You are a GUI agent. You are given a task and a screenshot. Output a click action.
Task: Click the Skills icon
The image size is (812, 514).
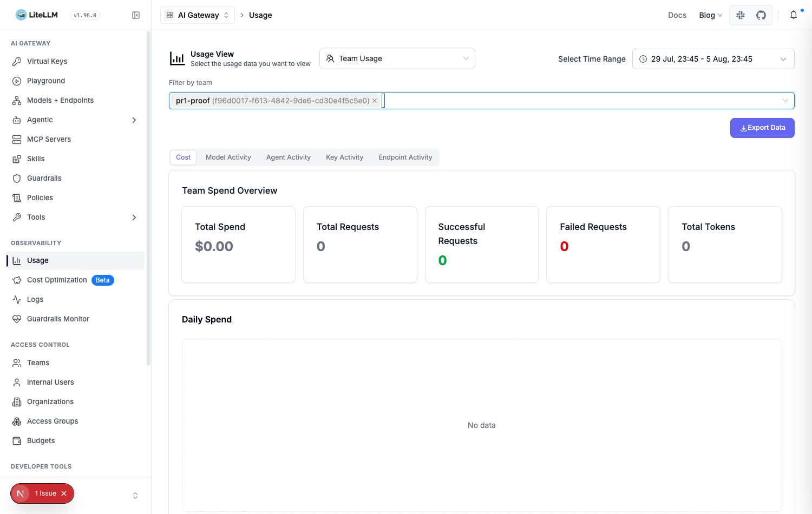point(17,159)
